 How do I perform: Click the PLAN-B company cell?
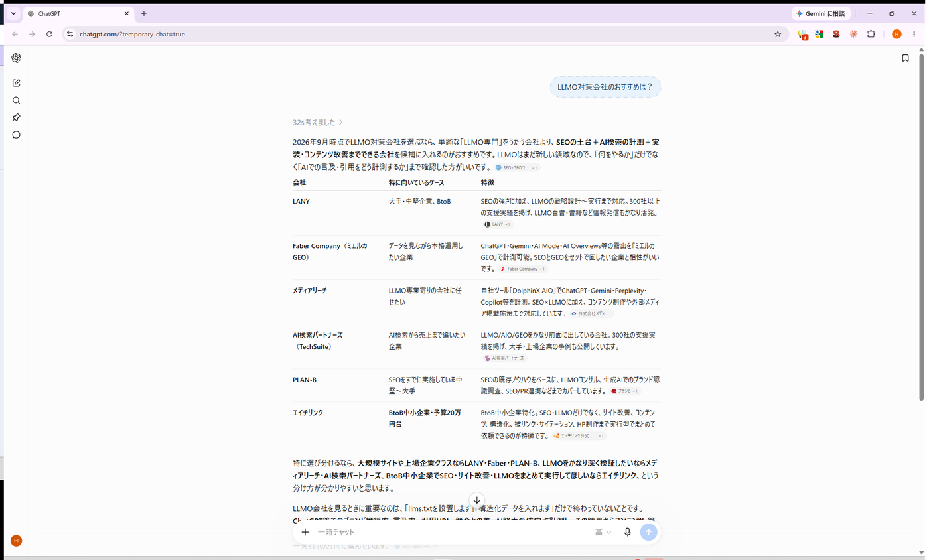305,380
